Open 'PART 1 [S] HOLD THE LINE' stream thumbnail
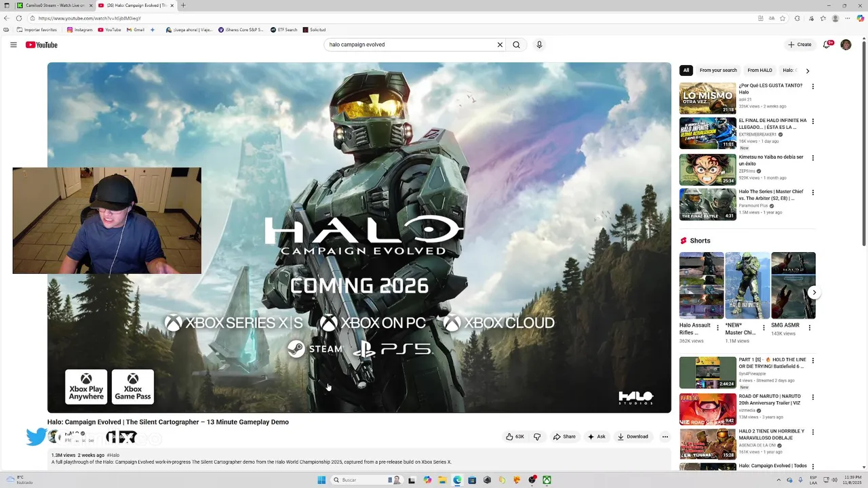 707,372
